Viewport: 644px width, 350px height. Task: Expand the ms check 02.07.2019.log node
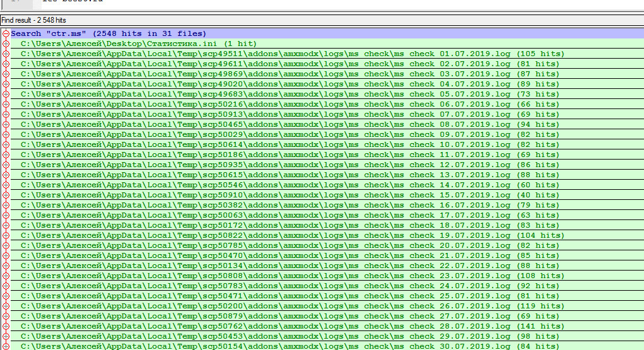click(x=6, y=64)
